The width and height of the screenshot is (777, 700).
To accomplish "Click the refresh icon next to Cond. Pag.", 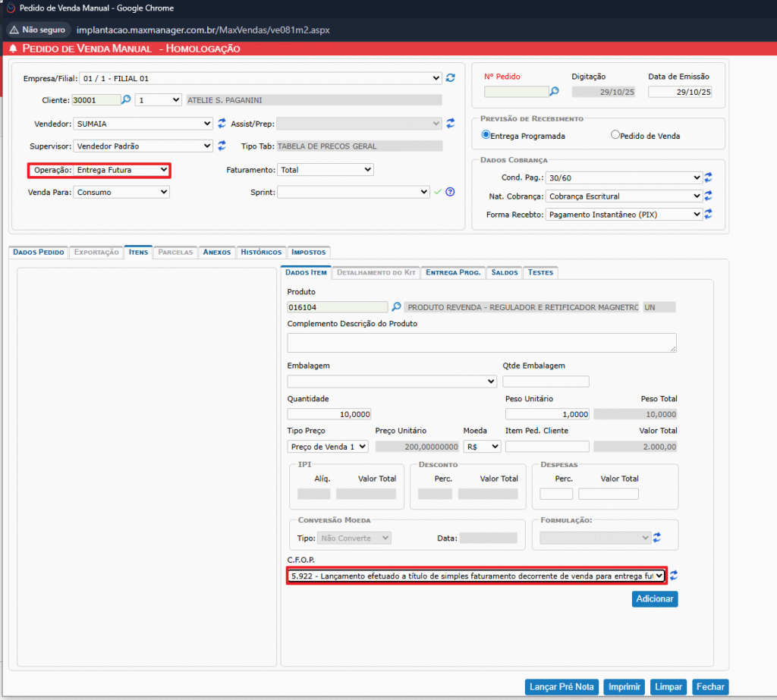I will 708,177.
